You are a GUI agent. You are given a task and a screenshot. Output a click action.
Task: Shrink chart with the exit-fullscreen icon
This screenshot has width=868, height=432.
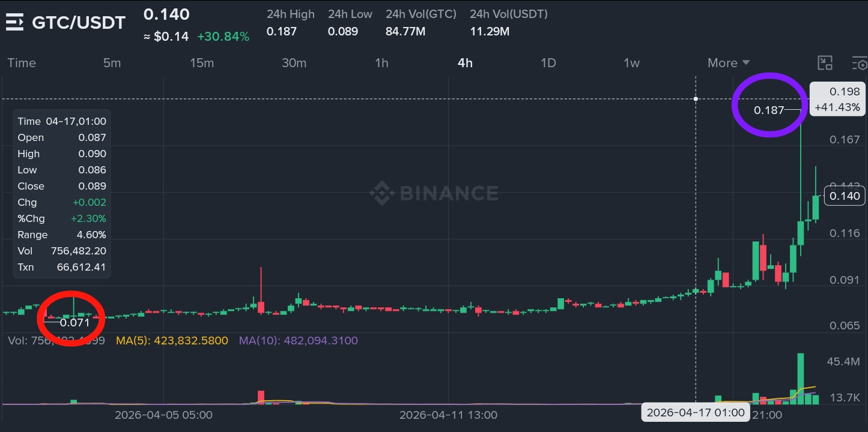point(825,63)
